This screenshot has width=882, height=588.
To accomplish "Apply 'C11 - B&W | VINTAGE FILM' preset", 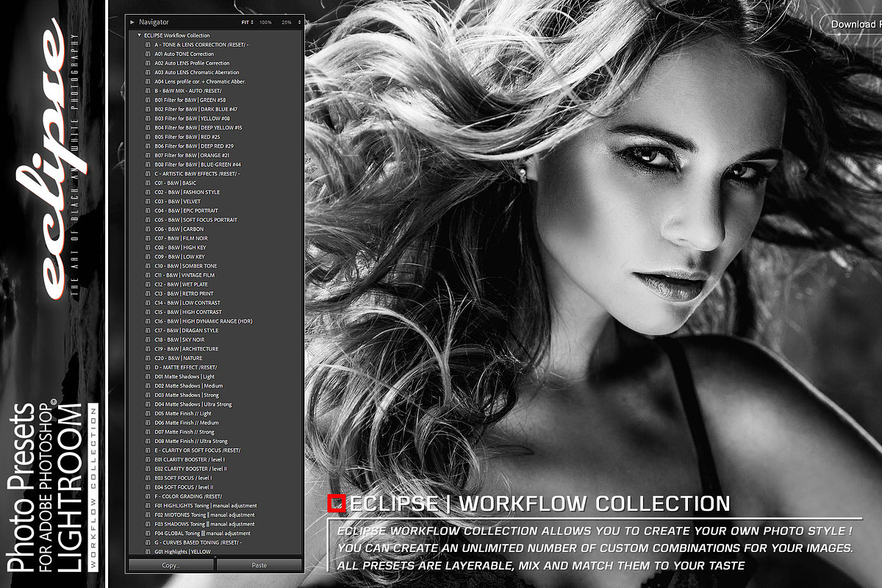I will point(184,275).
